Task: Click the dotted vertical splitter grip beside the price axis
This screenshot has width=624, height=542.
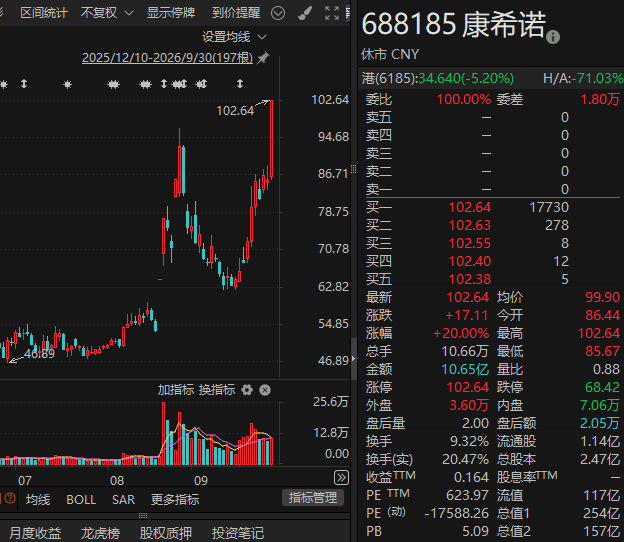Action: pyautogui.click(x=353, y=169)
